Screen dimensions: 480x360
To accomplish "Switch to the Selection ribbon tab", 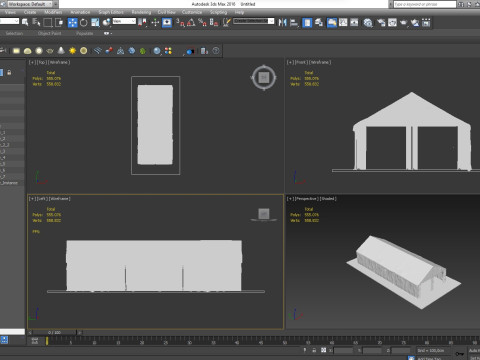I will click(x=14, y=33).
